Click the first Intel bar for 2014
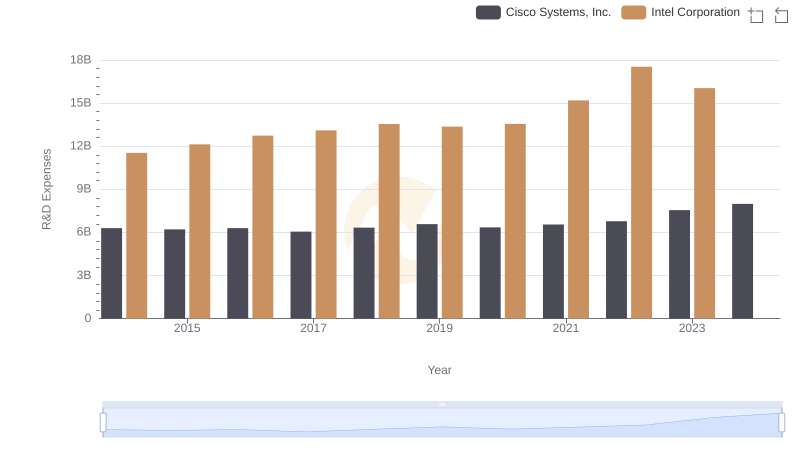The width and height of the screenshot is (800, 461). (137, 236)
